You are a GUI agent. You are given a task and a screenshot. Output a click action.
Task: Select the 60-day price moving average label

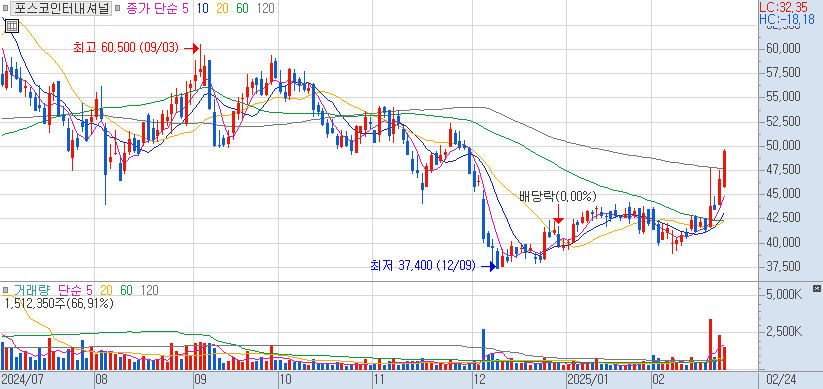pyautogui.click(x=242, y=8)
